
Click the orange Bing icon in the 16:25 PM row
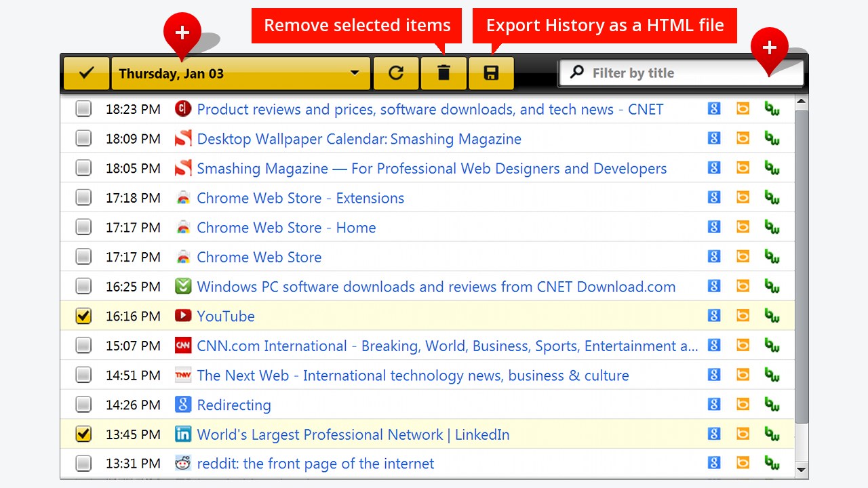743,286
